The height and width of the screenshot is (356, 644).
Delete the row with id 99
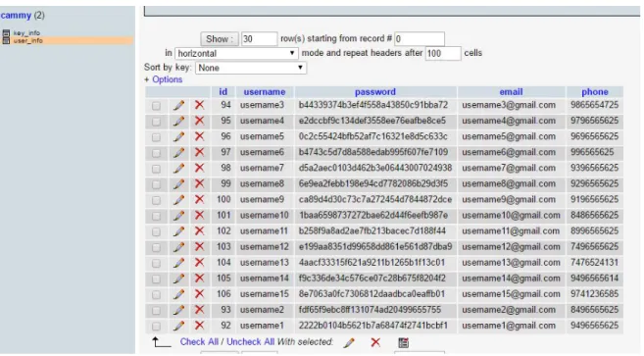point(200,183)
